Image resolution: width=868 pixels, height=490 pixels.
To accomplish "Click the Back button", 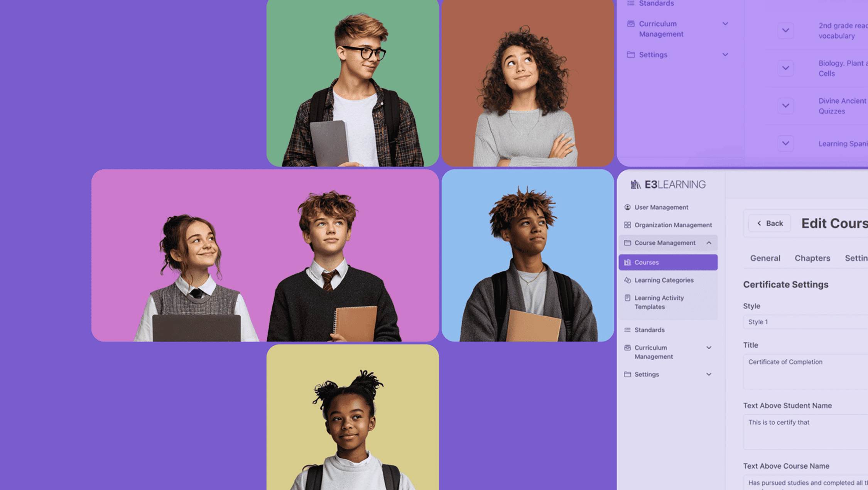I will 770,224.
